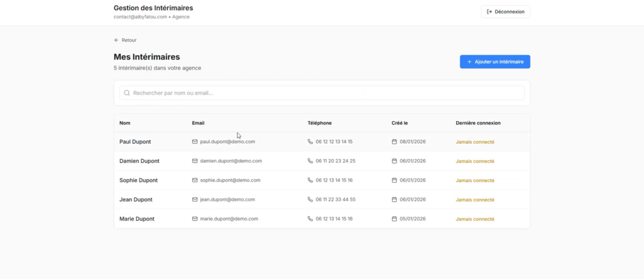Select the Sophie Dupont name cell
The height and width of the screenshot is (279, 644).
tap(138, 180)
